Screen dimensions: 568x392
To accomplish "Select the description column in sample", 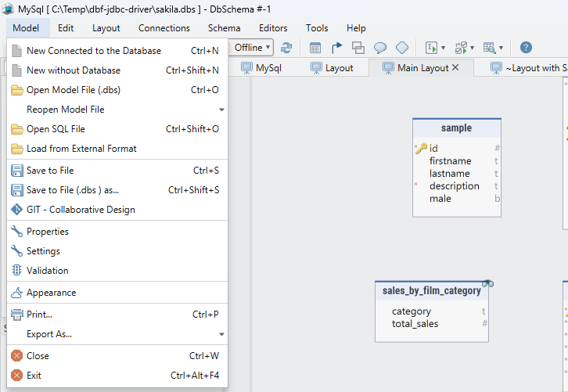I will (457, 186).
